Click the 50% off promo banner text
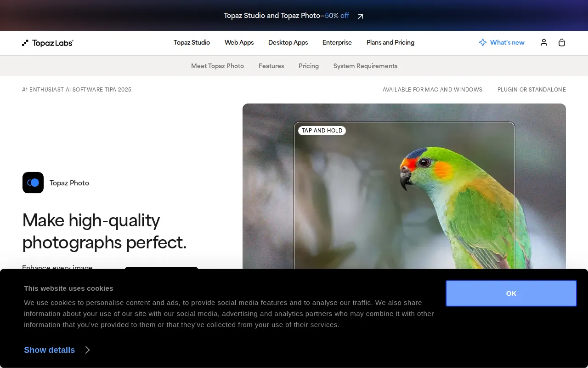Screen dimensions: 588x368 coord(337,16)
